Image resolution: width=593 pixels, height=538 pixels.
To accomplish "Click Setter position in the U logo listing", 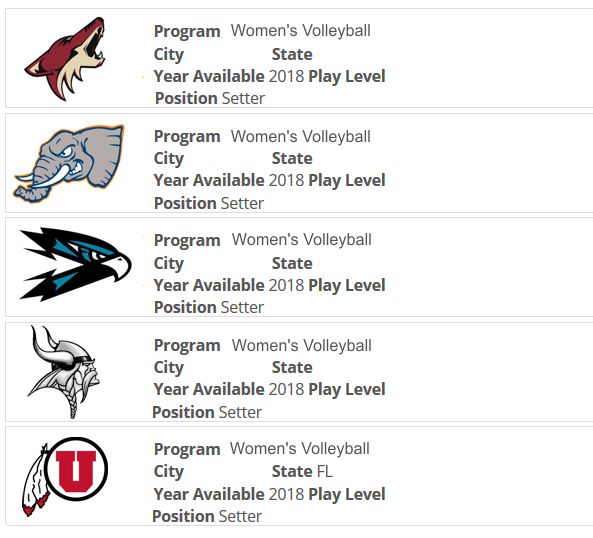I will coord(240,516).
